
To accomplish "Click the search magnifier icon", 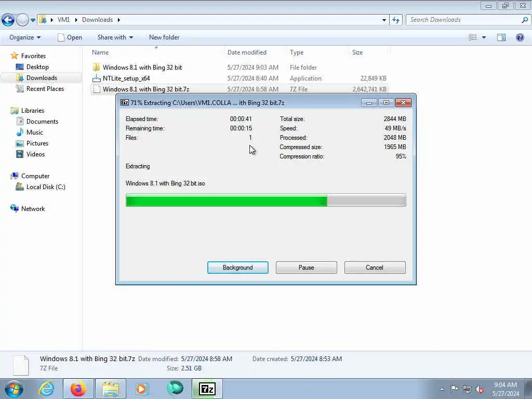I will pos(525,20).
